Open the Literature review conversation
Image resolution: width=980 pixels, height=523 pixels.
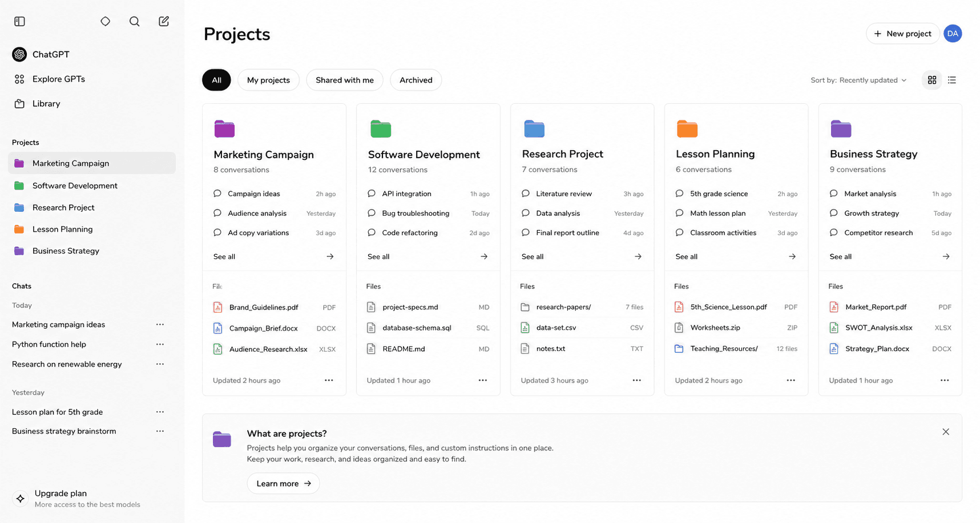click(582, 194)
